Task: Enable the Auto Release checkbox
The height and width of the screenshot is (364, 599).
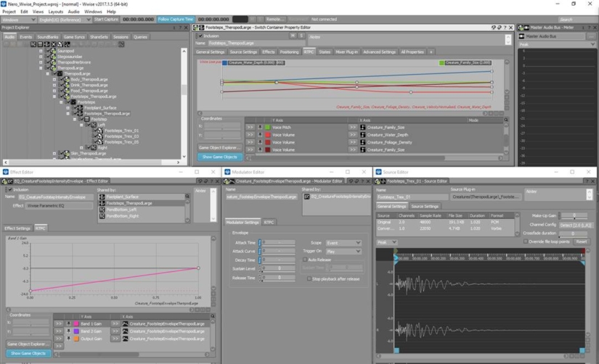Action: 305,260
